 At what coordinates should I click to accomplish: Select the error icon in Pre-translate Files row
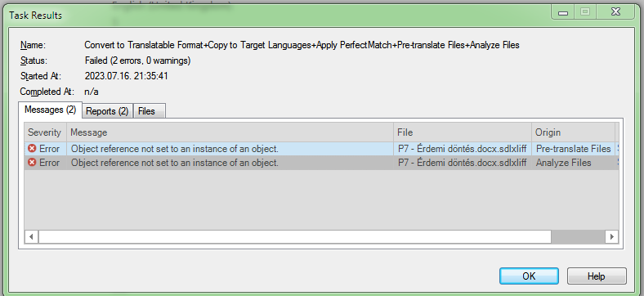(x=32, y=149)
